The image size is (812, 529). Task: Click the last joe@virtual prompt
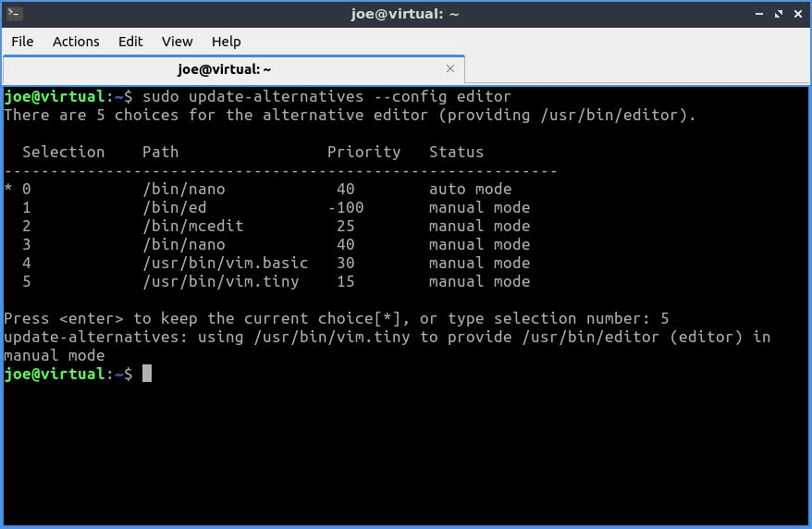[68, 374]
